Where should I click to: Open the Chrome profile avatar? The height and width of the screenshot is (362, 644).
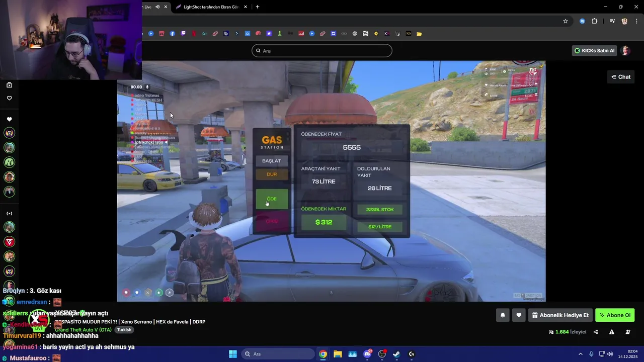click(624, 21)
